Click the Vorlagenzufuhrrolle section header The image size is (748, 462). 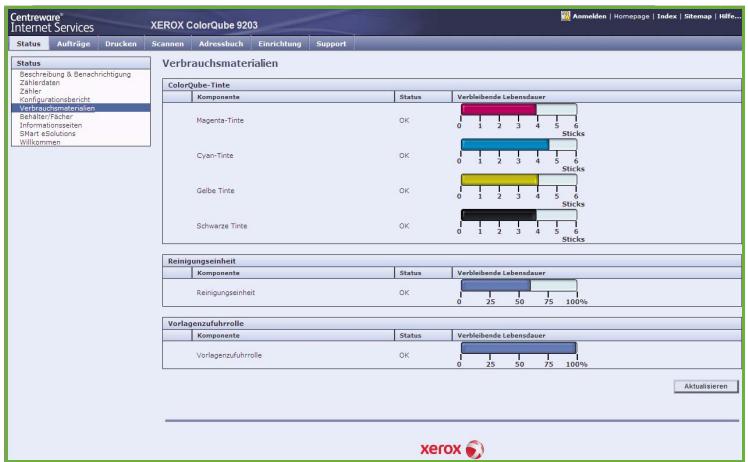pos(451,324)
